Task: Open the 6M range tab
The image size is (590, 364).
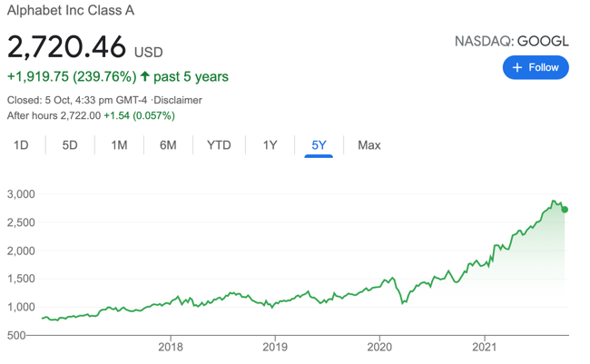Action: (168, 145)
